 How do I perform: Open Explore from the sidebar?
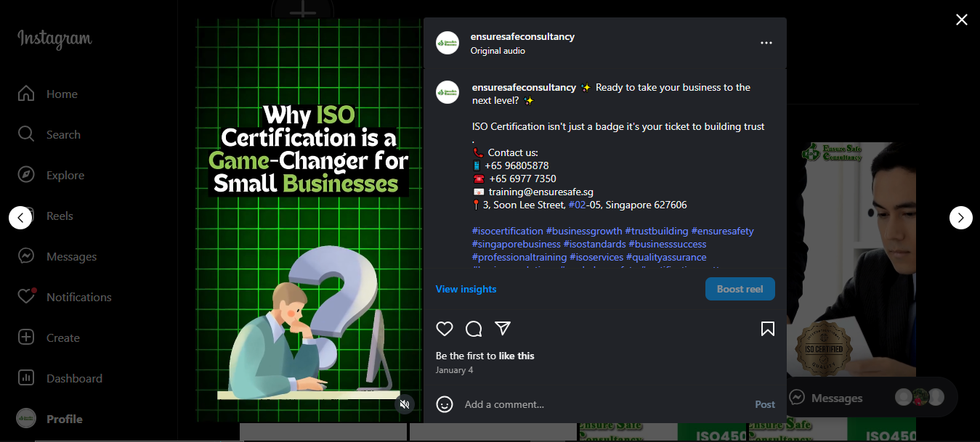(65, 175)
